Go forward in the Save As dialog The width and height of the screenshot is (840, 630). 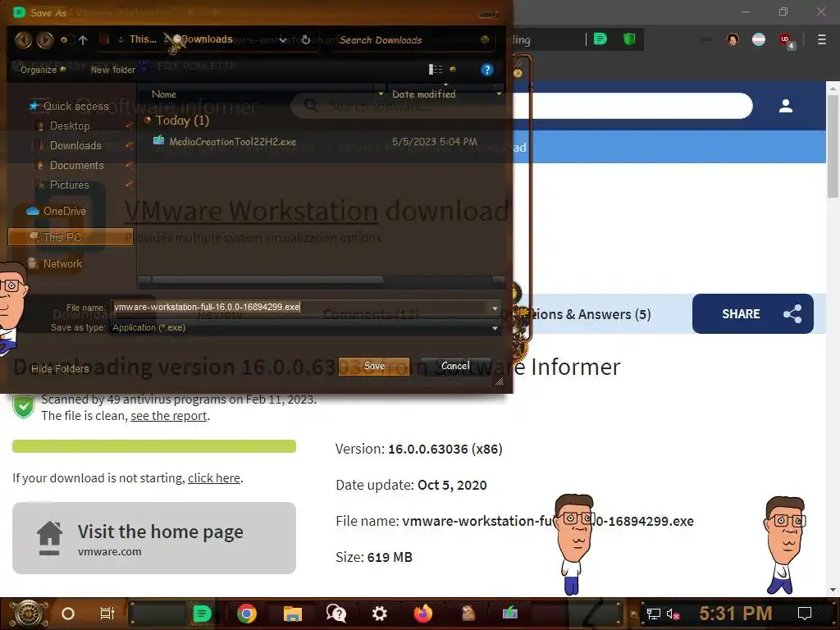pos(45,39)
